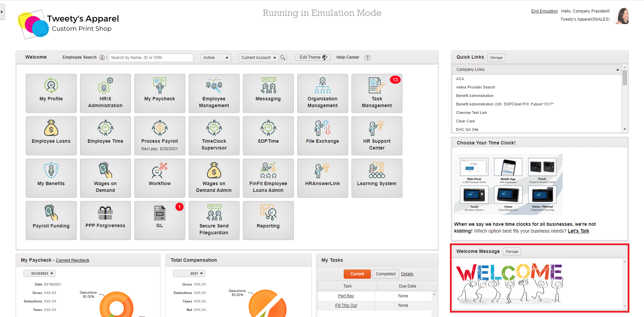Open the Employee Time tile

pyautogui.click(x=106, y=136)
